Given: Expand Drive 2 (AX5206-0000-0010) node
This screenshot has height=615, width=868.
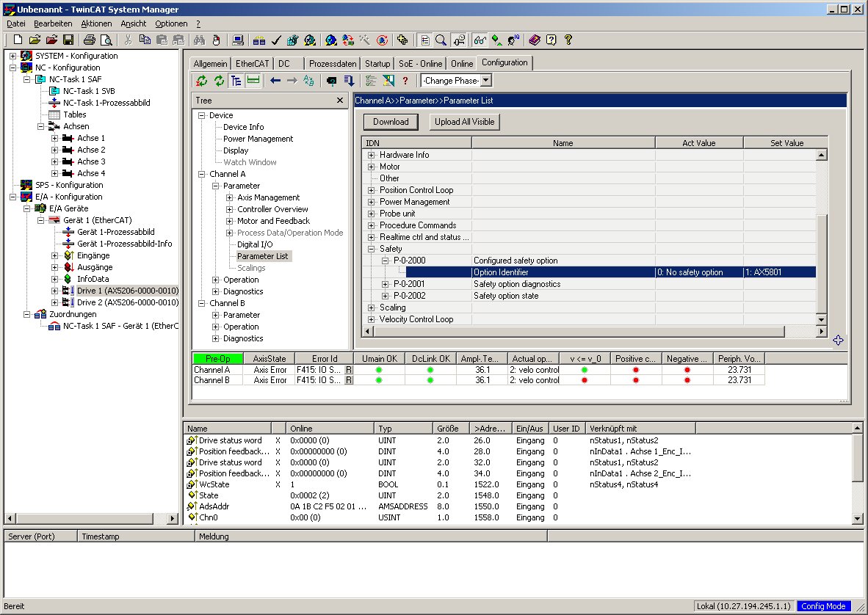Looking at the screenshot, I should pyautogui.click(x=54, y=302).
